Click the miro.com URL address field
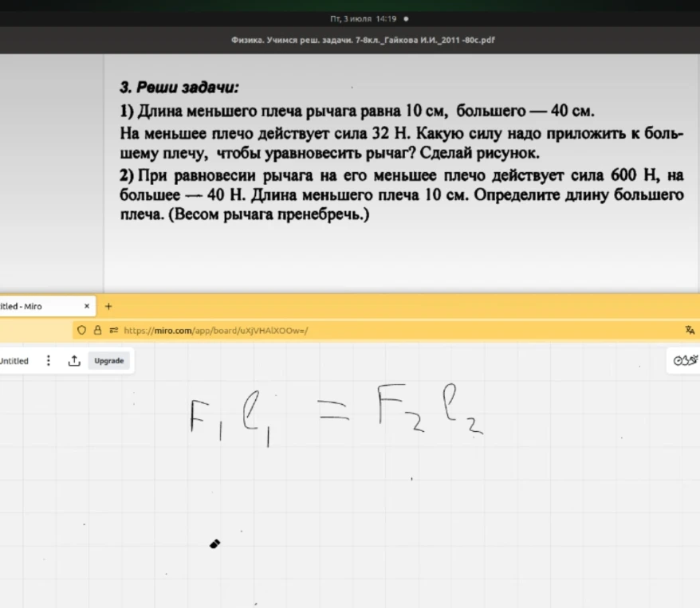 click(x=216, y=331)
